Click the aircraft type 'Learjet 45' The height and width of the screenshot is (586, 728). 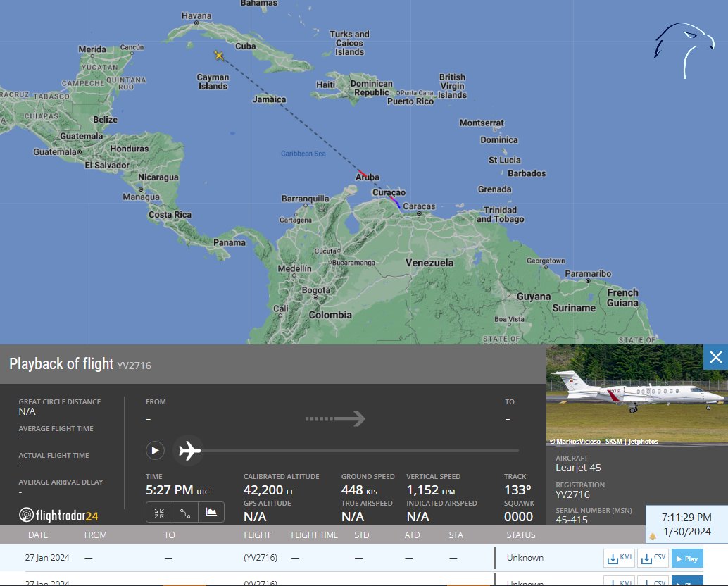[x=579, y=468]
